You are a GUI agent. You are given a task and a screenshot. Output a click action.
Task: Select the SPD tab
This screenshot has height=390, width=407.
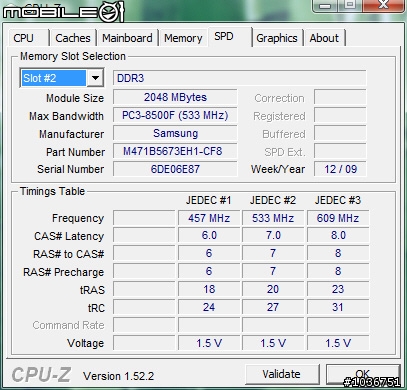pyautogui.click(x=230, y=37)
